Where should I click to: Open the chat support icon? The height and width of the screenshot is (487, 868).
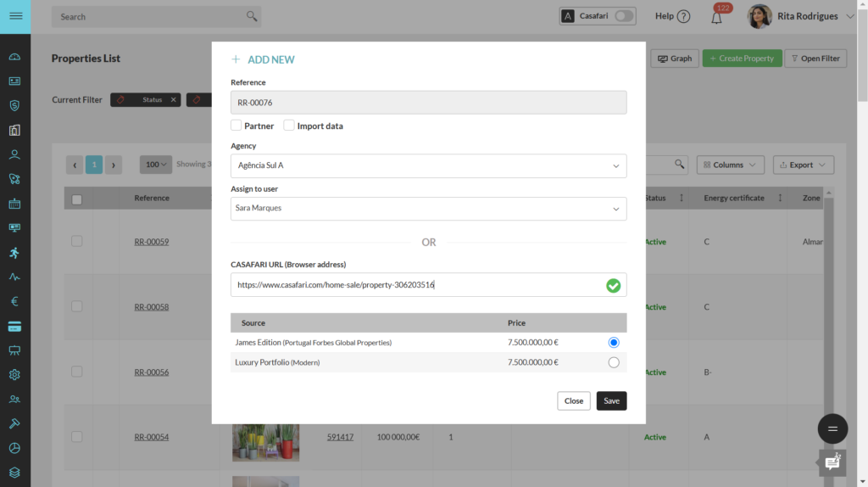[x=832, y=462]
